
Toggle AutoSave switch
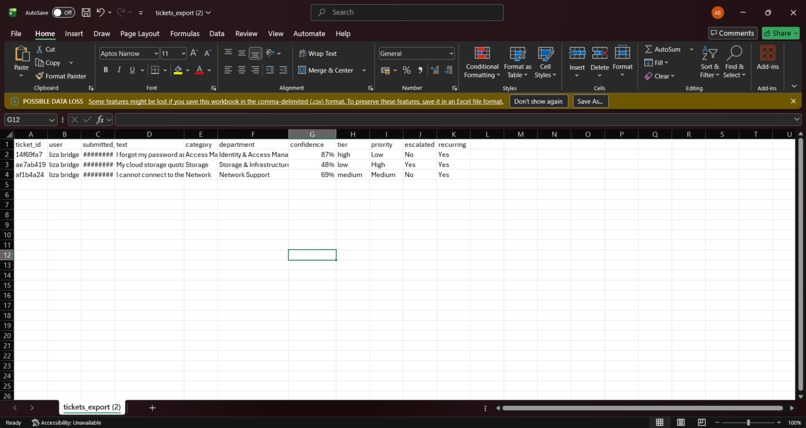coord(63,12)
